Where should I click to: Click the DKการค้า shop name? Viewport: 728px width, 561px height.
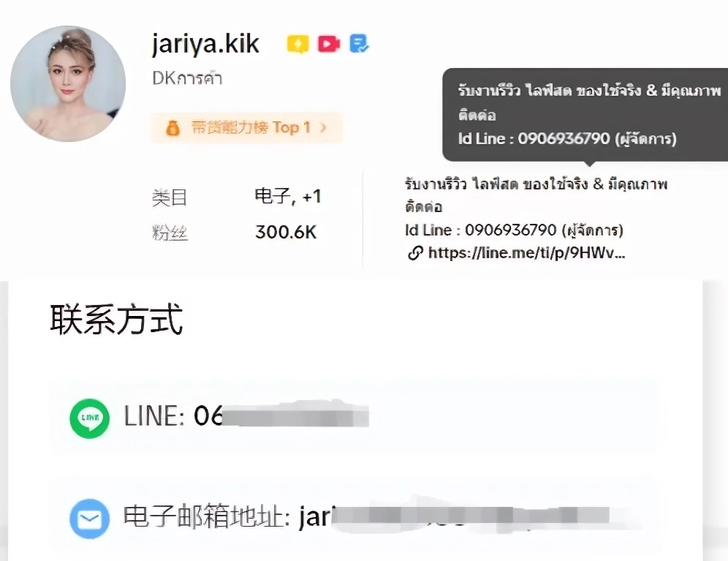pyautogui.click(x=188, y=78)
